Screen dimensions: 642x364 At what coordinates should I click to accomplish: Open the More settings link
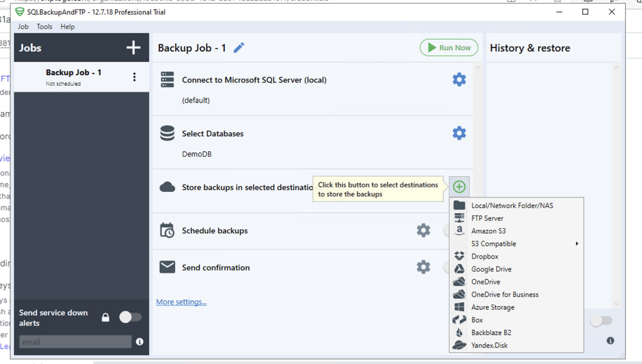click(181, 302)
